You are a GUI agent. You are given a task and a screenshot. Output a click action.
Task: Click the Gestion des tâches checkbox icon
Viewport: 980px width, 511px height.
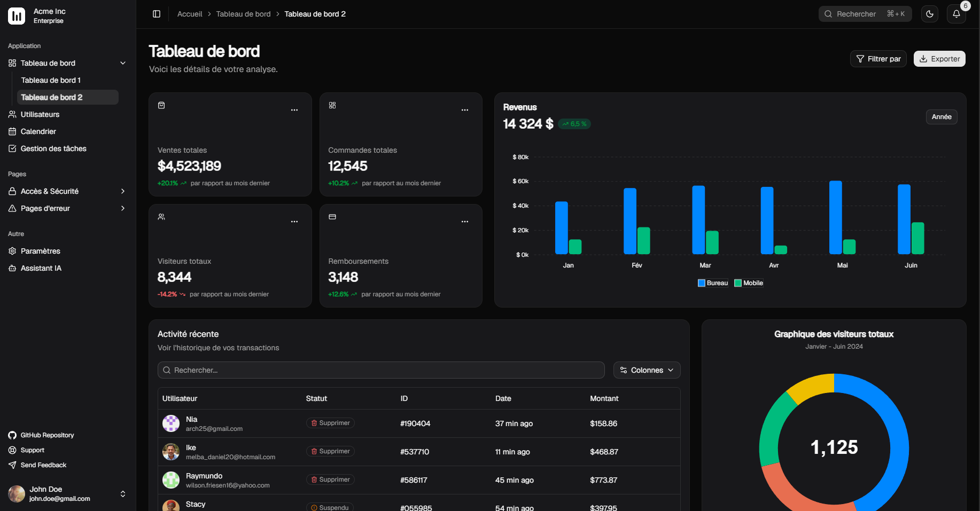click(12, 148)
